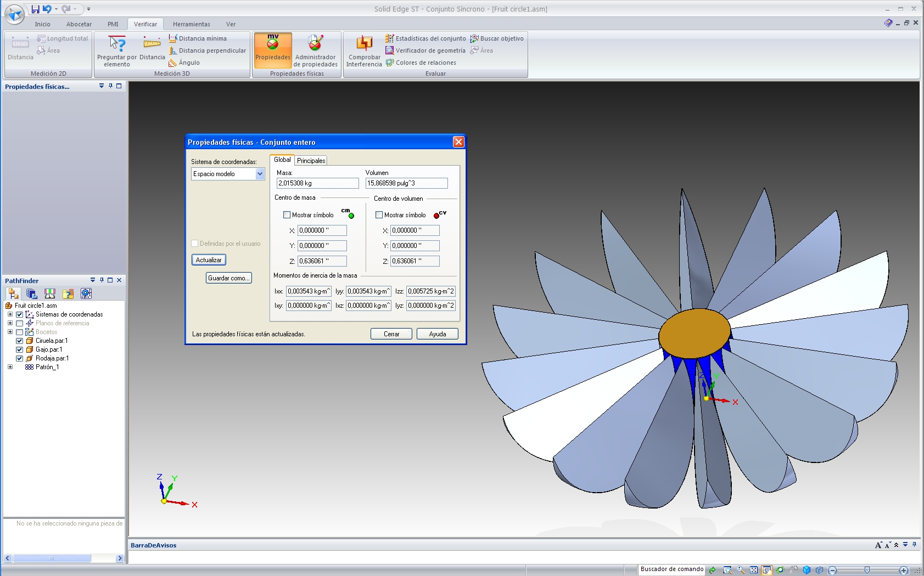Click the Ayuda button in dialog

(438, 334)
